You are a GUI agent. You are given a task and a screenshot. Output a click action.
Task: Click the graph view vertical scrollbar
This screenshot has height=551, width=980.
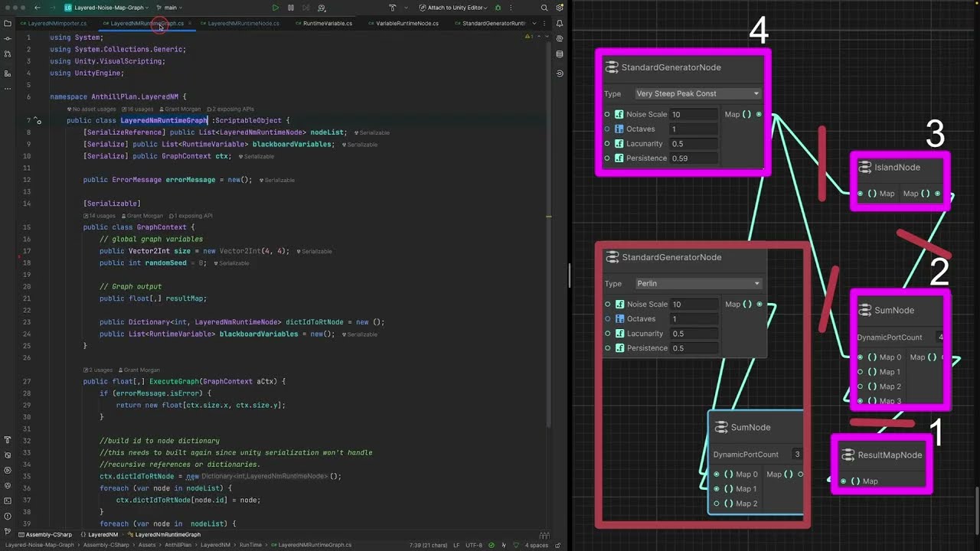(x=975, y=510)
